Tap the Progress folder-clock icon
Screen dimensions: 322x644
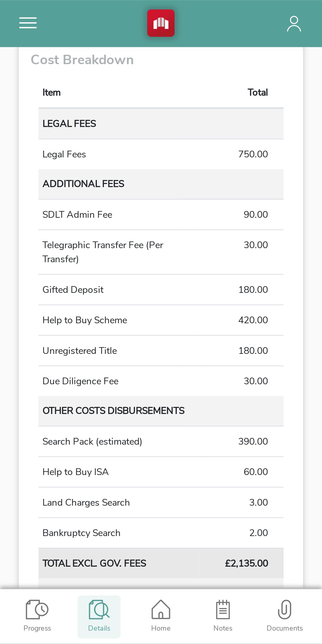tap(37, 610)
